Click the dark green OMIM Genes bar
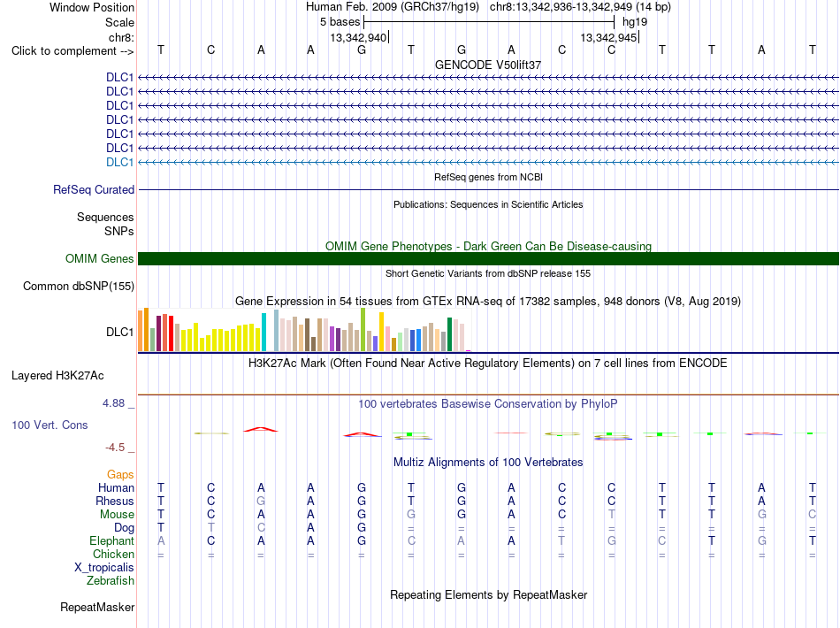 [x=488, y=259]
